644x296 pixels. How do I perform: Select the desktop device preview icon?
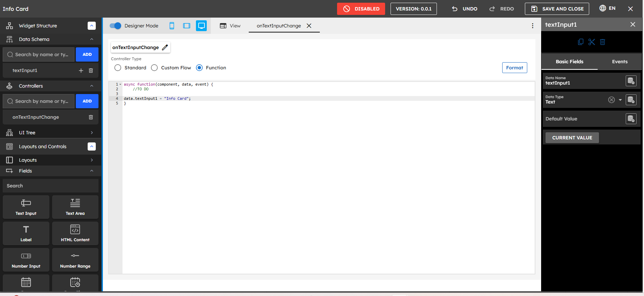(x=201, y=26)
